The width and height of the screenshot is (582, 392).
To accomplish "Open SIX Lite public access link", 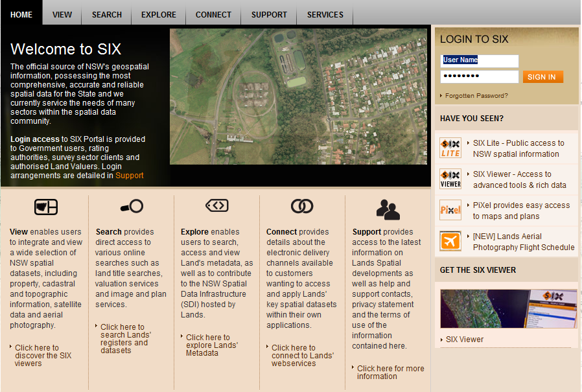I will [518, 148].
